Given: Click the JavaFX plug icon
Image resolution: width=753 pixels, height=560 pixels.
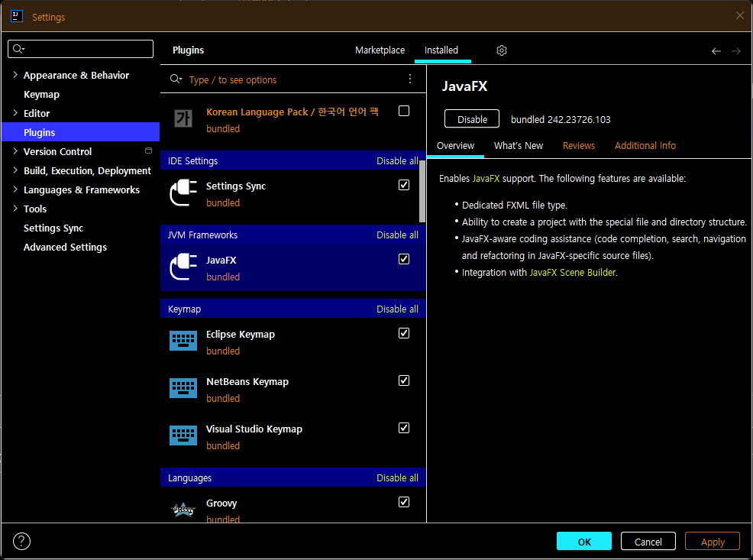Looking at the screenshot, I should pyautogui.click(x=183, y=267).
